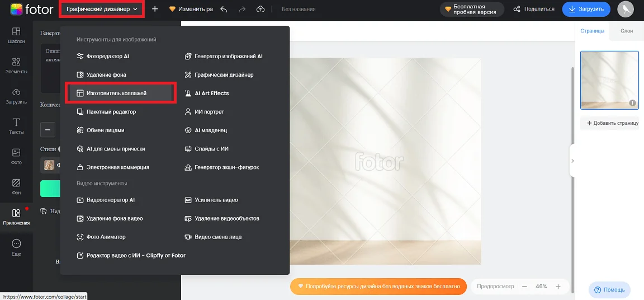Open the Элементы sidebar panel
This screenshot has width=644, height=300.
click(16, 65)
